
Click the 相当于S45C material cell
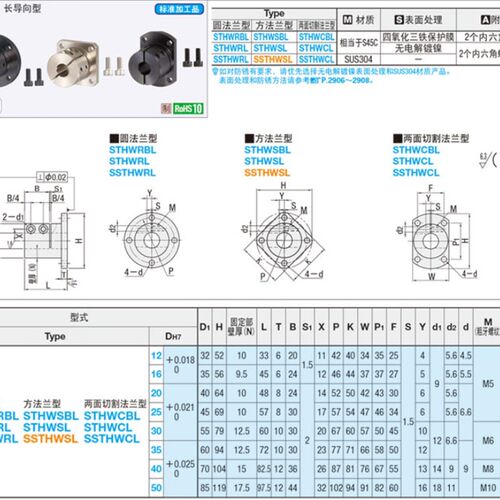(x=359, y=43)
